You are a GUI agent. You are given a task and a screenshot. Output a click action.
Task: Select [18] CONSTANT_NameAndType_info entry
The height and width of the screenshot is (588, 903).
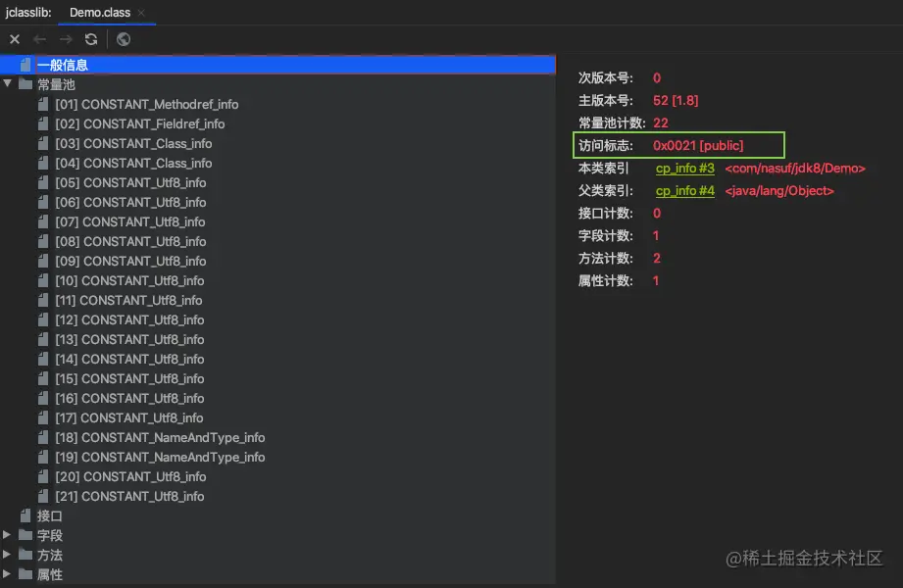[160, 437]
